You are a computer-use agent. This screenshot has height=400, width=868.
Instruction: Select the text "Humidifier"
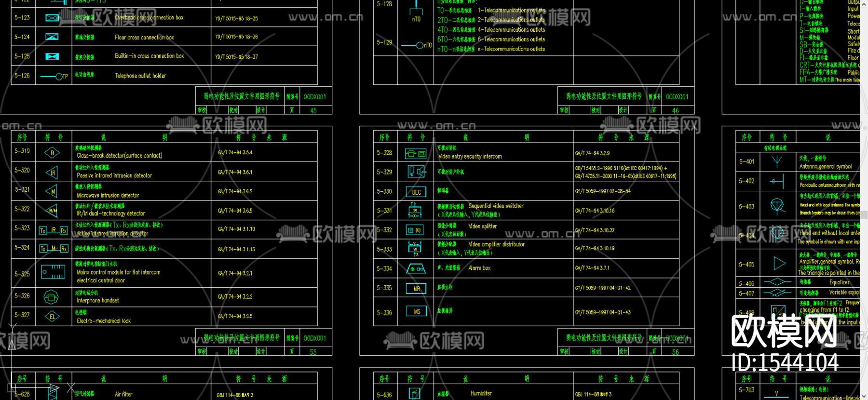(x=481, y=393)
